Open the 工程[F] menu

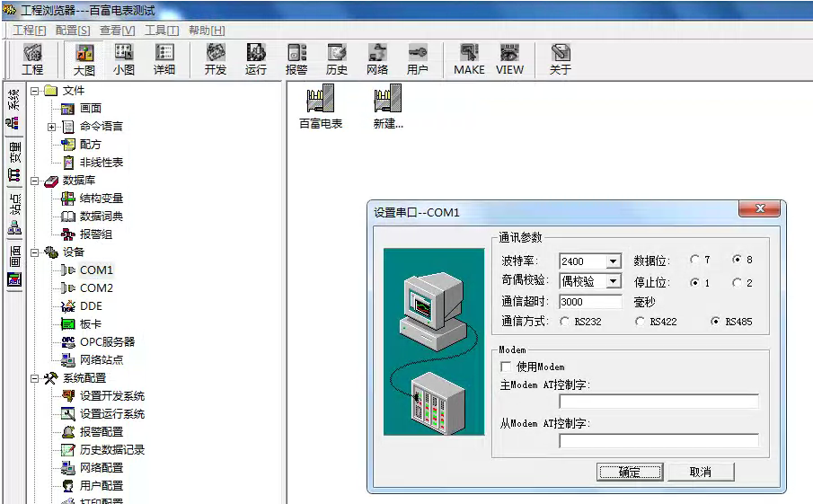pos(30,31)
